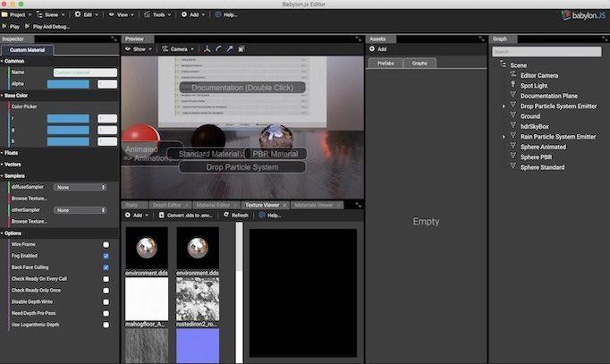Select the position gizmo tool in Preview toolbar
Screen dimensions: 610x364
(207, 49)
